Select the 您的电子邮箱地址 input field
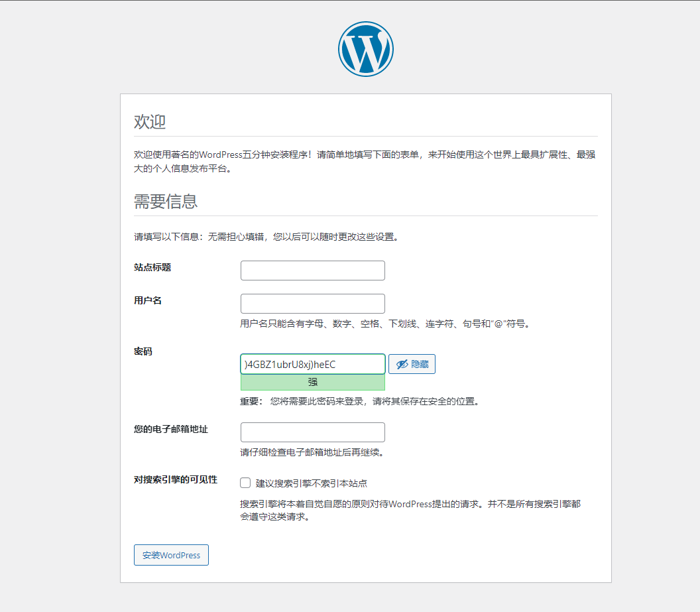 [x=312, y=432]
